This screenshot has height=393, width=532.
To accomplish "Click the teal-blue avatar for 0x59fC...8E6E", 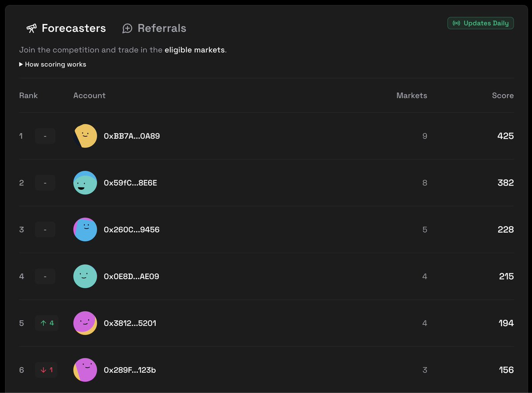I will [85, 183].
